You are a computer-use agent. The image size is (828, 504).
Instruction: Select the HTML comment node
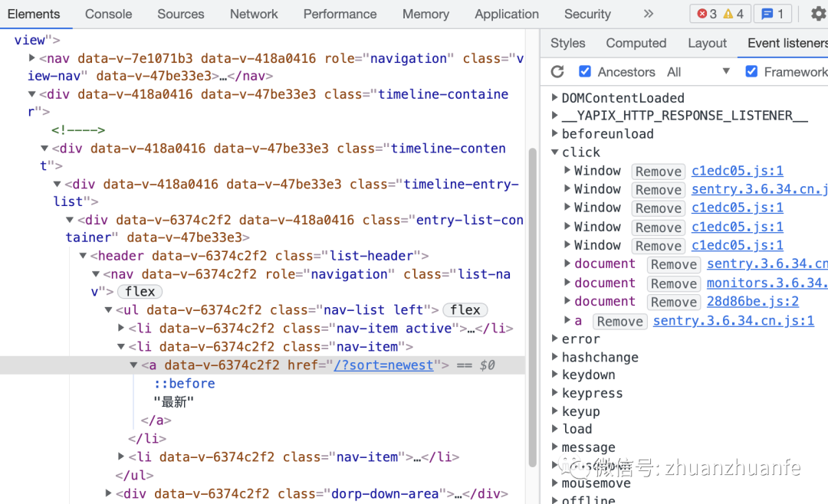78,129
